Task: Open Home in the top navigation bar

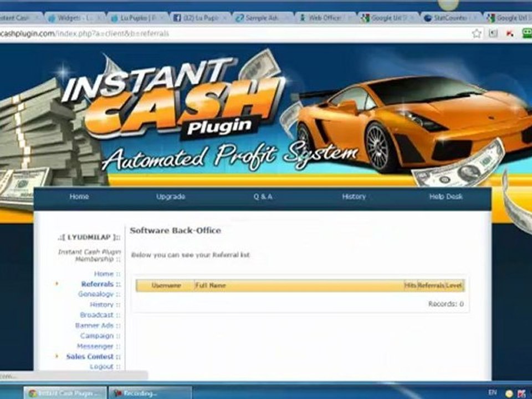Action: (x=79, y=196)
